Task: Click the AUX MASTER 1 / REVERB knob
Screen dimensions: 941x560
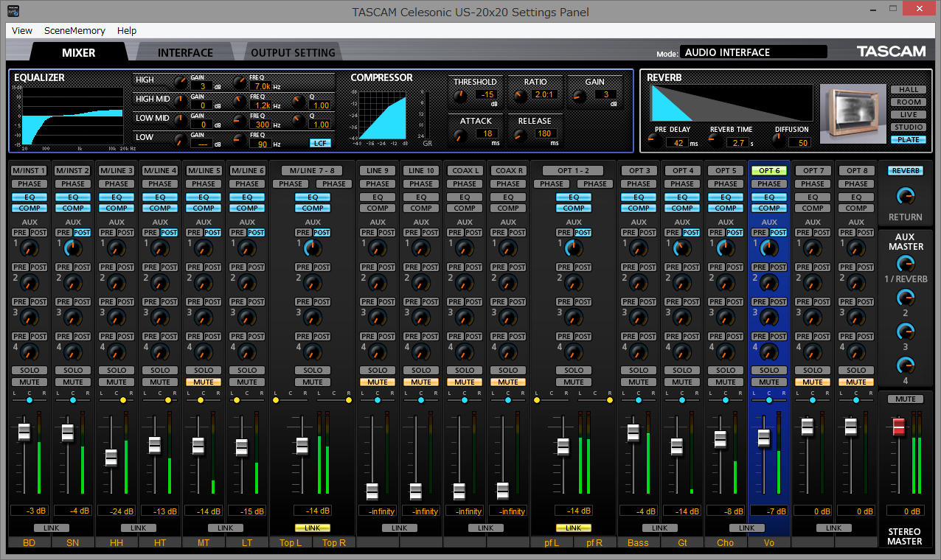Action: tap(906, 263)
